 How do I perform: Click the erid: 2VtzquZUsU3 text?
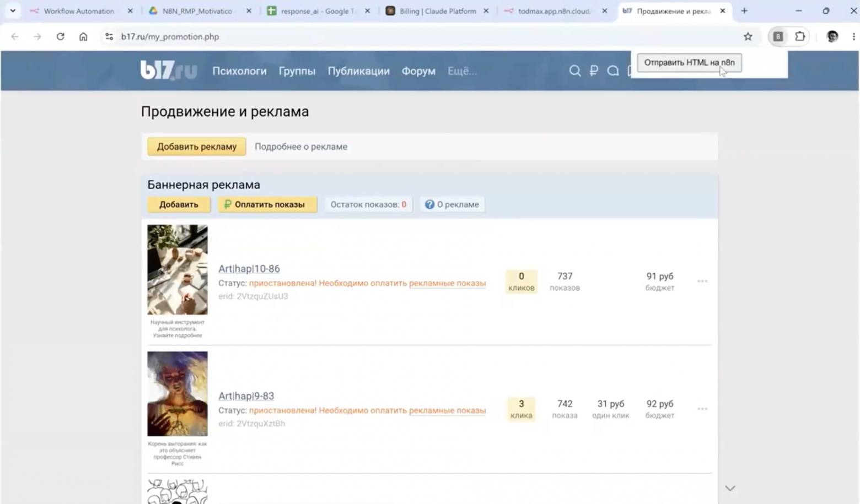coord(253,296)
